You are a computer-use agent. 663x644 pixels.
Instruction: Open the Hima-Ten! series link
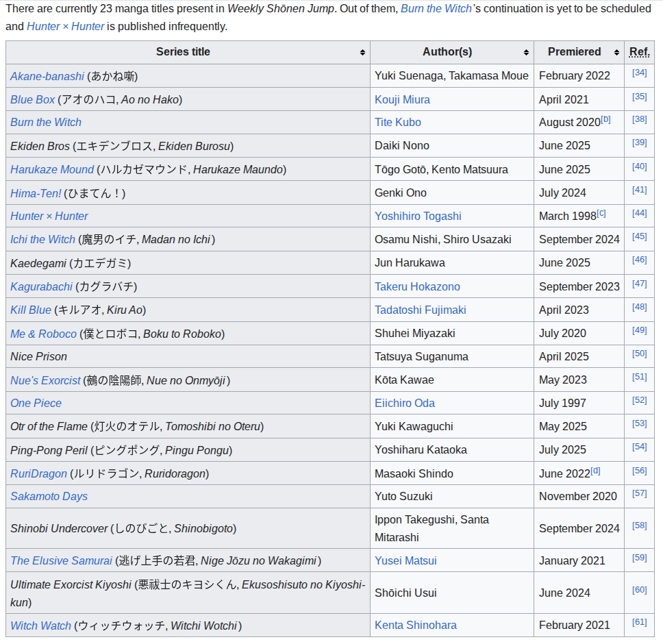click(x=36, y=193)
